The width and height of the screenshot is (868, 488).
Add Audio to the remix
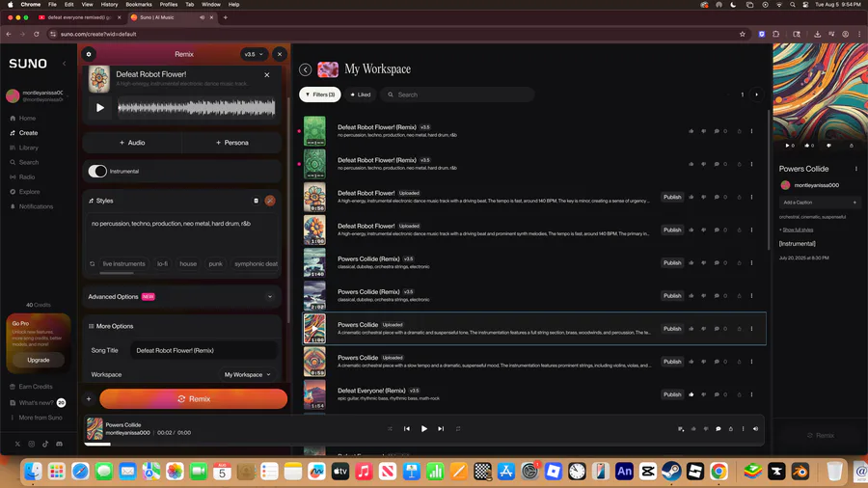point(132,143)
